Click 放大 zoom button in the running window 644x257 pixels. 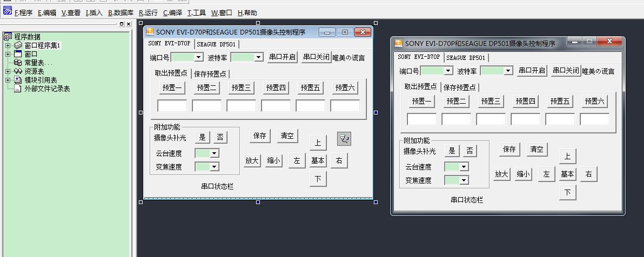pyautogui.click(x=502, y=174)
